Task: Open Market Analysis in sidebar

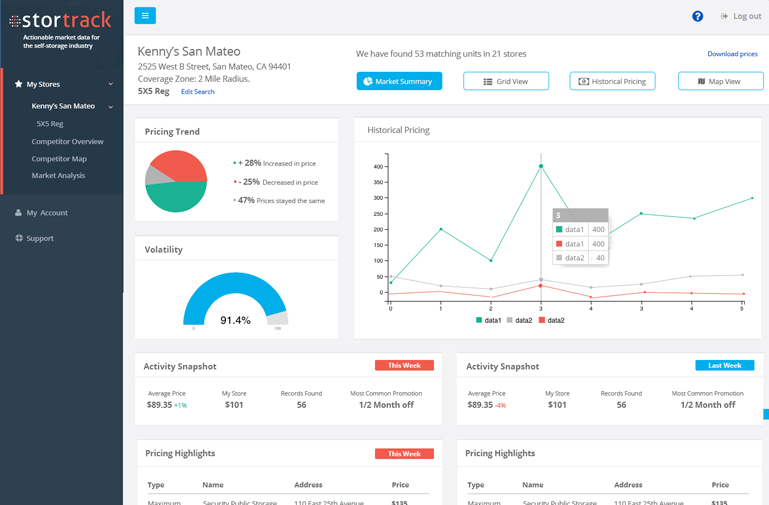Action: pos(58,176)
